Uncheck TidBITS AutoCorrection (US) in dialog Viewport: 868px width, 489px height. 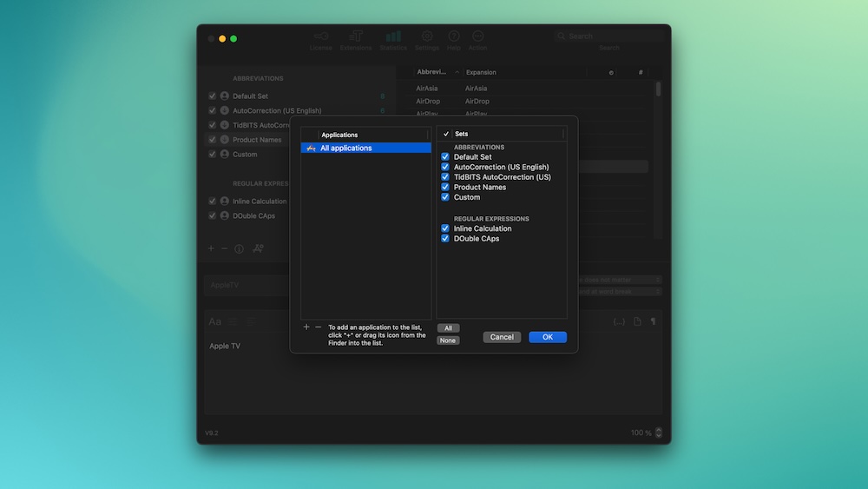coord(445,177)
